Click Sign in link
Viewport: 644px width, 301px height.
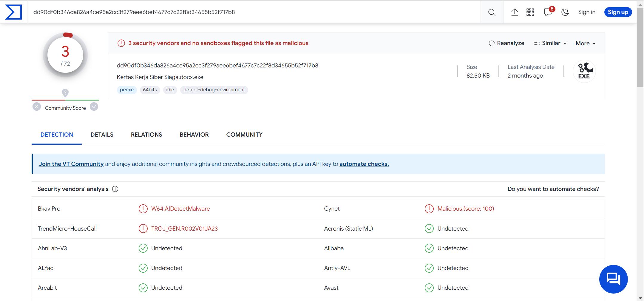[x=586, y=12]
